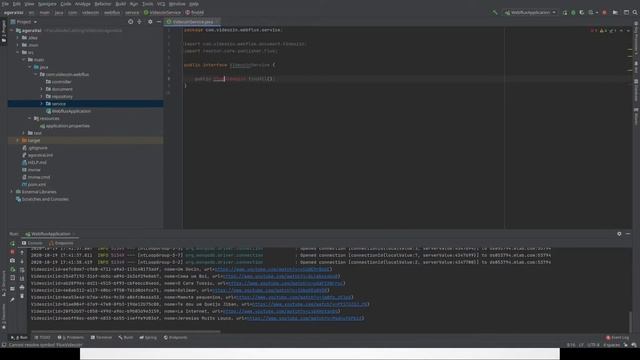Click the camera thread dump icon
Viewport: 640px width, 360px height.
click(x=12, y=261)
